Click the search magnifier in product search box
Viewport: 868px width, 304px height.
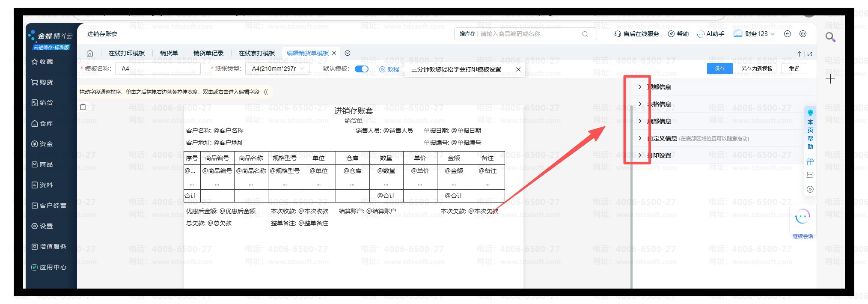585,34
